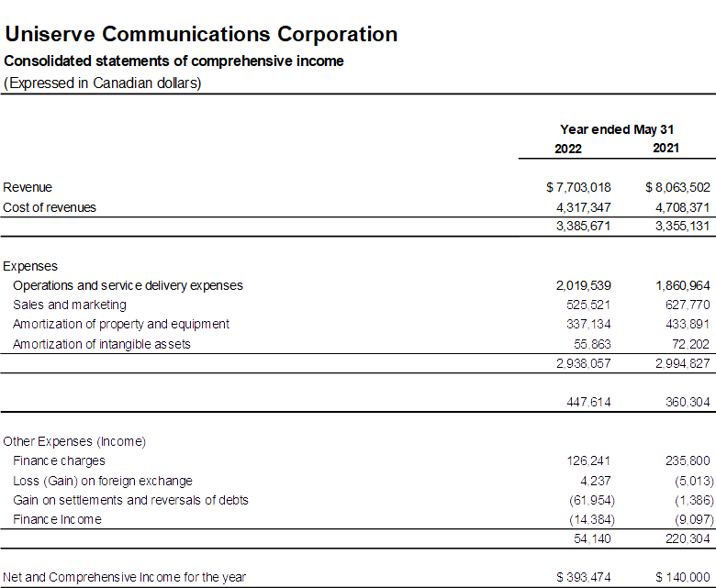Select gross margin value 3,355,131

[x=682, y=227]
